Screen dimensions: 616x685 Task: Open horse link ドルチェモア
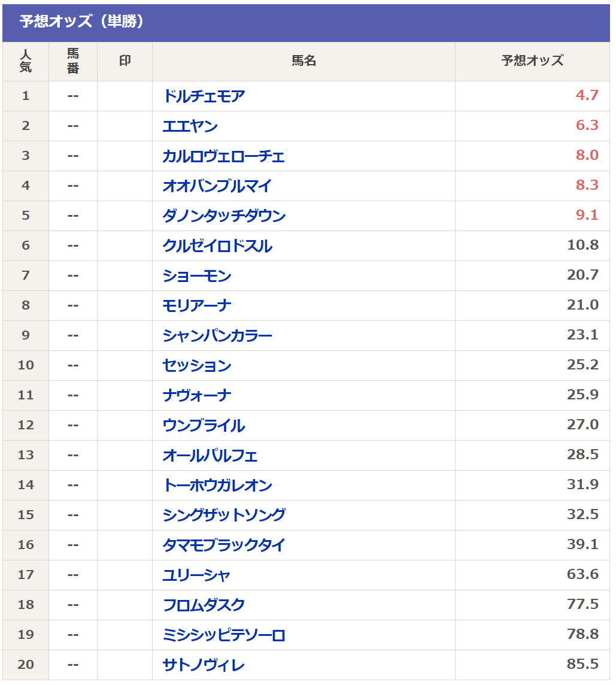point(204,96)
